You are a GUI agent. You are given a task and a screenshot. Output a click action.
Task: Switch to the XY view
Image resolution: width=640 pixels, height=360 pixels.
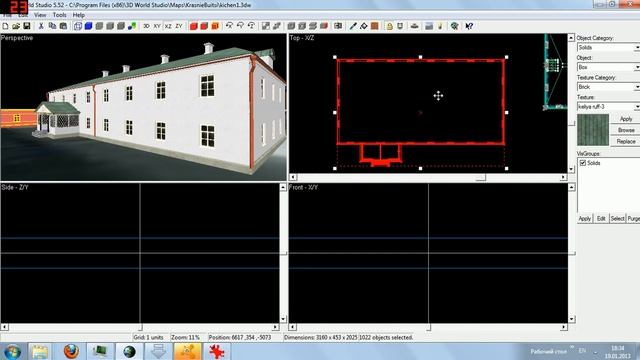[x=157, y=26]
